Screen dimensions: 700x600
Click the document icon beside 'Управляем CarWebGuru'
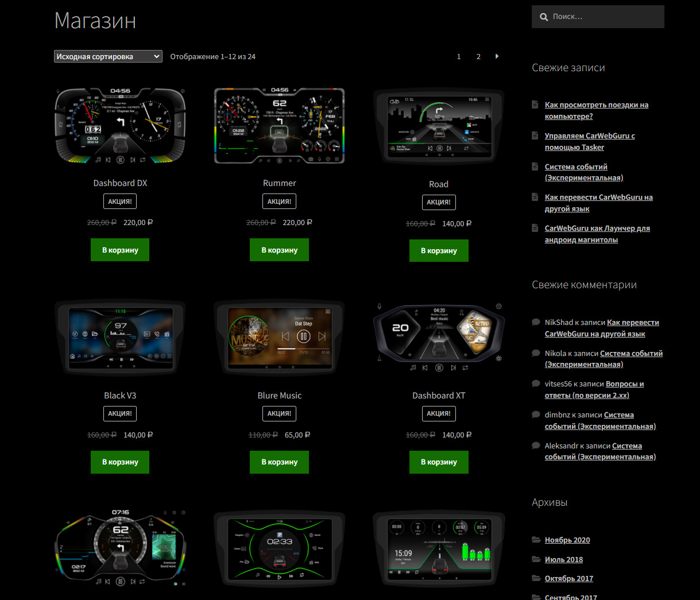click(535, 136)
